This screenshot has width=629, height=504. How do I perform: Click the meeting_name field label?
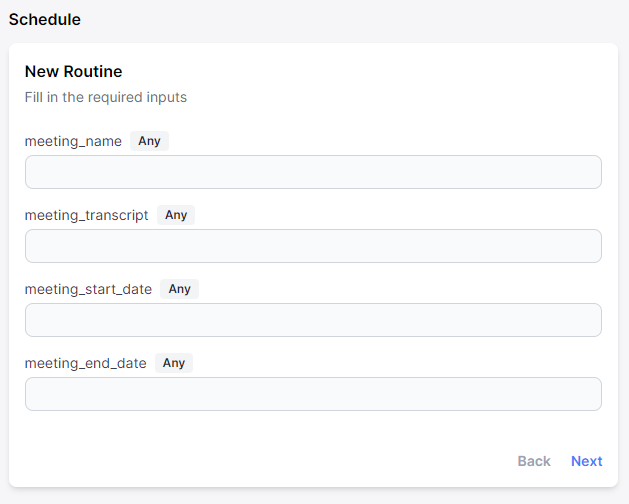[x=73, y=141]
